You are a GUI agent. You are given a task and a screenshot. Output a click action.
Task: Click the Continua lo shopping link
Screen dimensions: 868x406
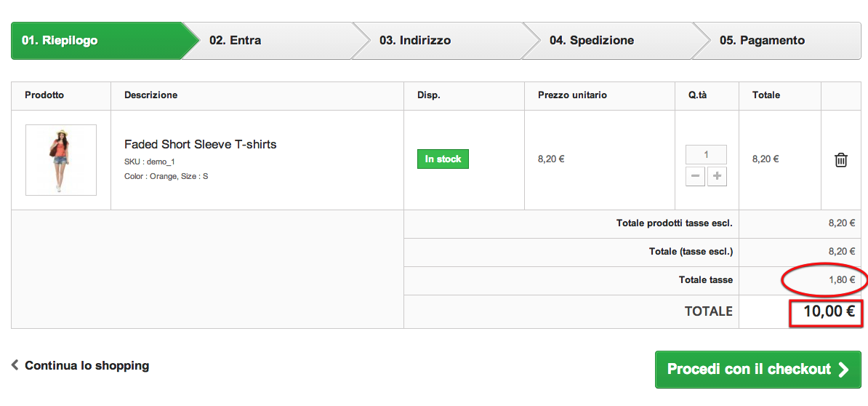[87, 365]
